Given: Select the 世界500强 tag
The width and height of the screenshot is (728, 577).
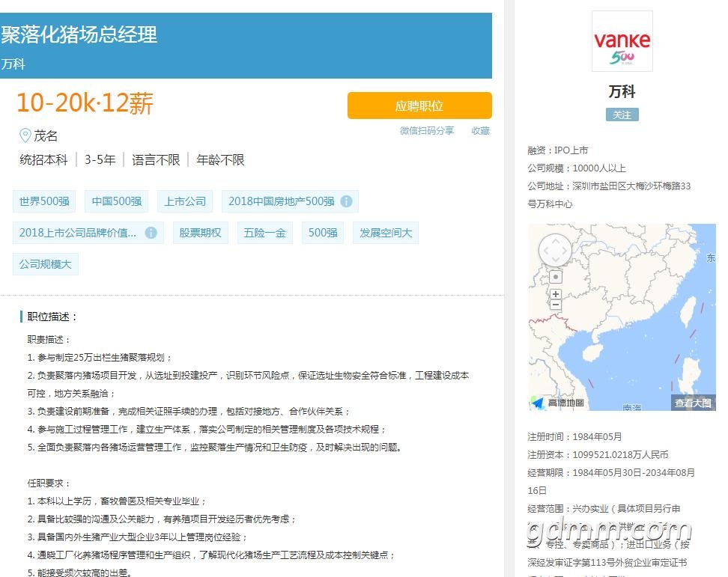Looking at the screenshot, I should click(x=44, y=201).
